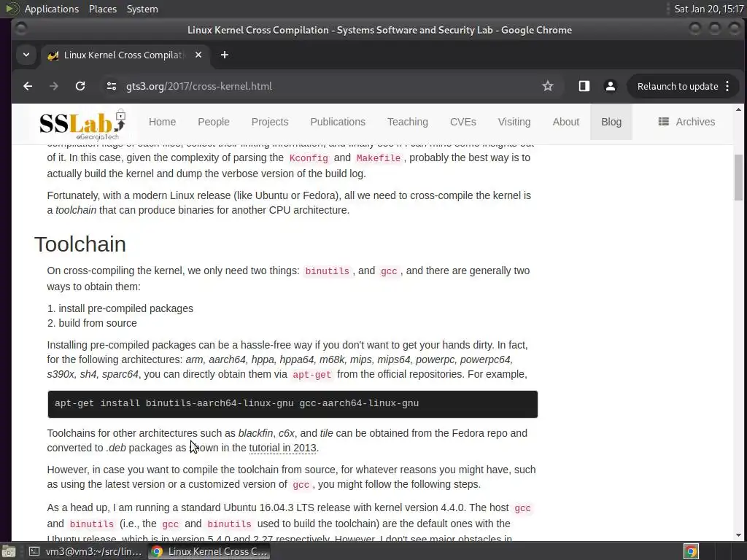Open the Archives list icon
Screen dimensions: 747x560
click(664, 122)
